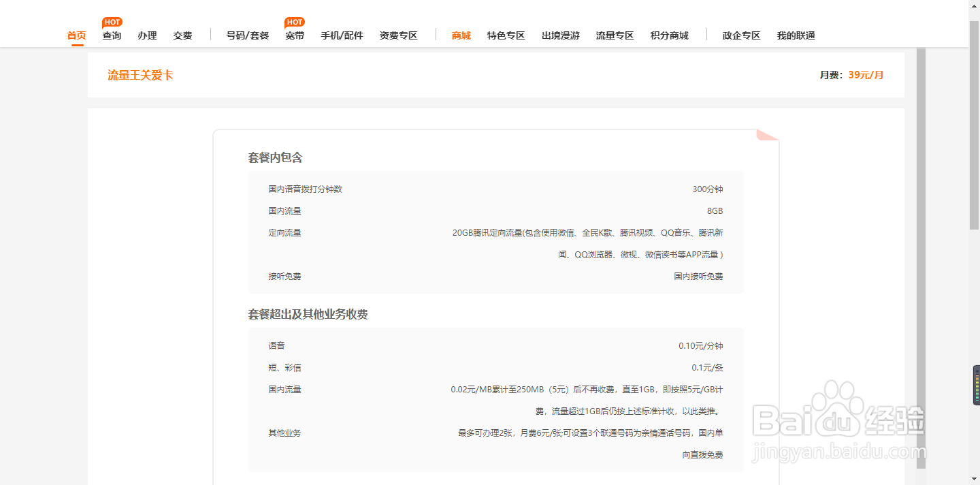Click the inner page scrollbar track
Viewport: 980px width, 485px height.
click(x=921, y=259)
